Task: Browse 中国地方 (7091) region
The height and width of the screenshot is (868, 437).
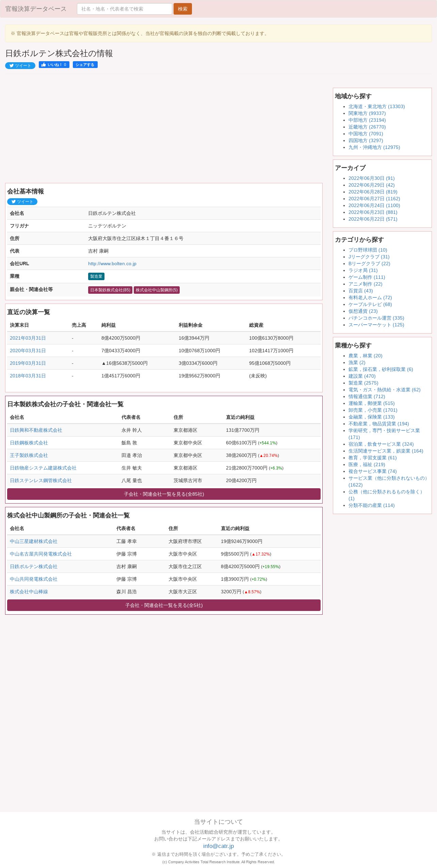Action: point(366,134)
